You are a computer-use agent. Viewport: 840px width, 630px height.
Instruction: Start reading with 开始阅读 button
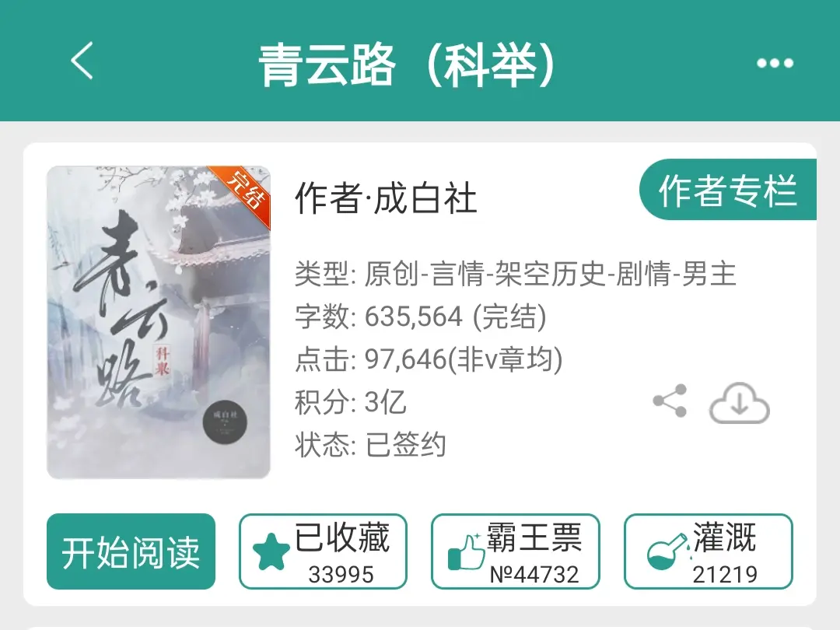(x=131, y=551)
